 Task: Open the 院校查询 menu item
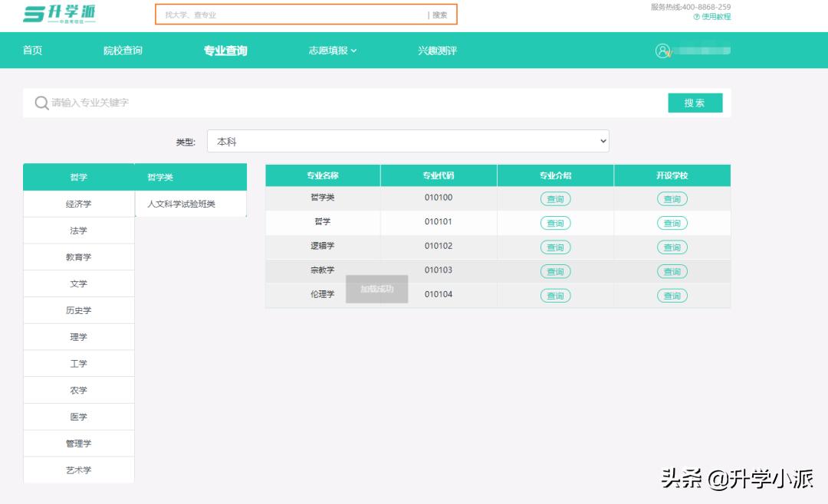[123, 50]
